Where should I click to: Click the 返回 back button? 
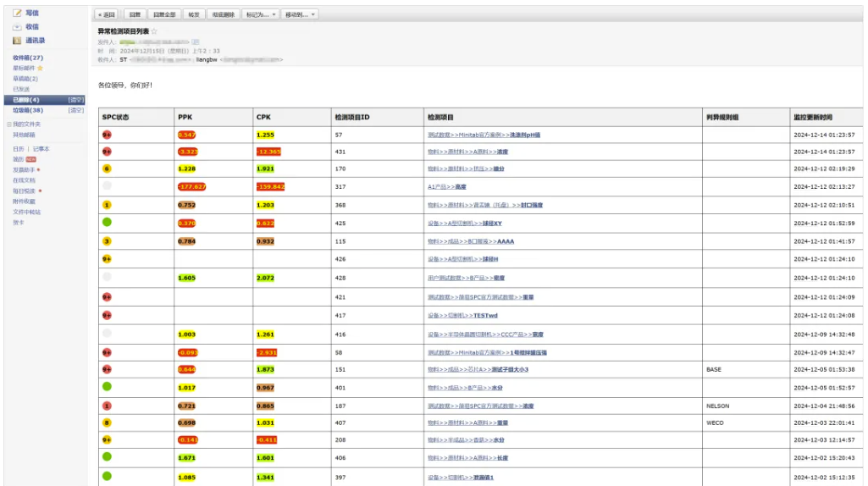[107, 14]
